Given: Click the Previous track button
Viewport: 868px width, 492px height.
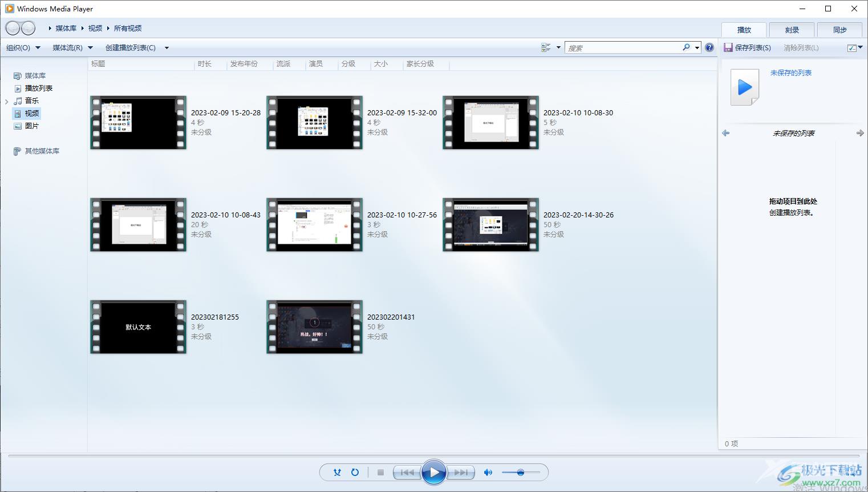Looking at the screenshot, I should (407, 472).
